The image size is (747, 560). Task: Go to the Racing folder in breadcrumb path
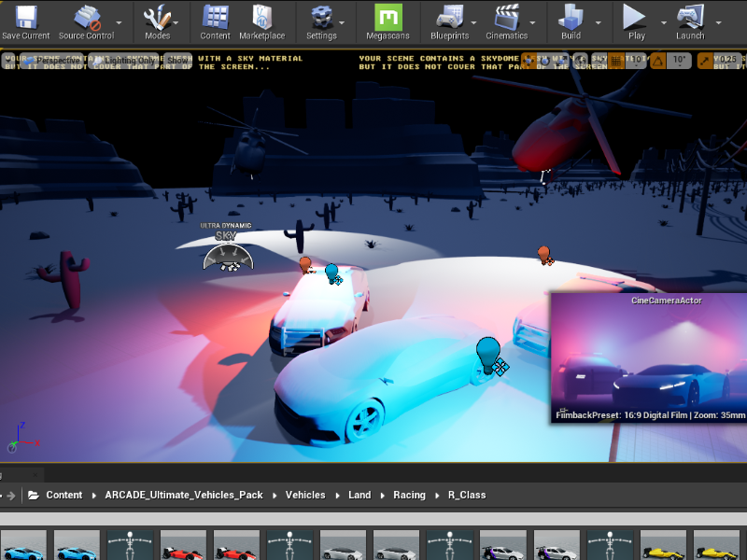tap(409, 495)
